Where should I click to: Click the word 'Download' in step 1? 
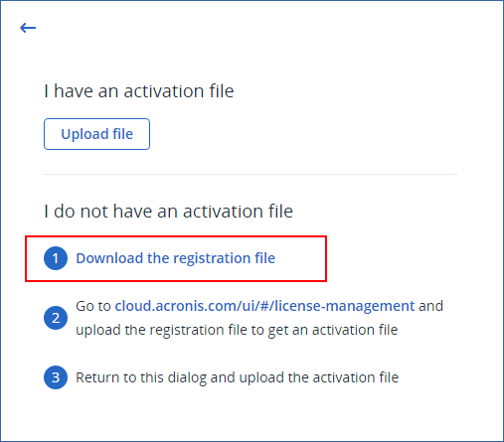109,258
